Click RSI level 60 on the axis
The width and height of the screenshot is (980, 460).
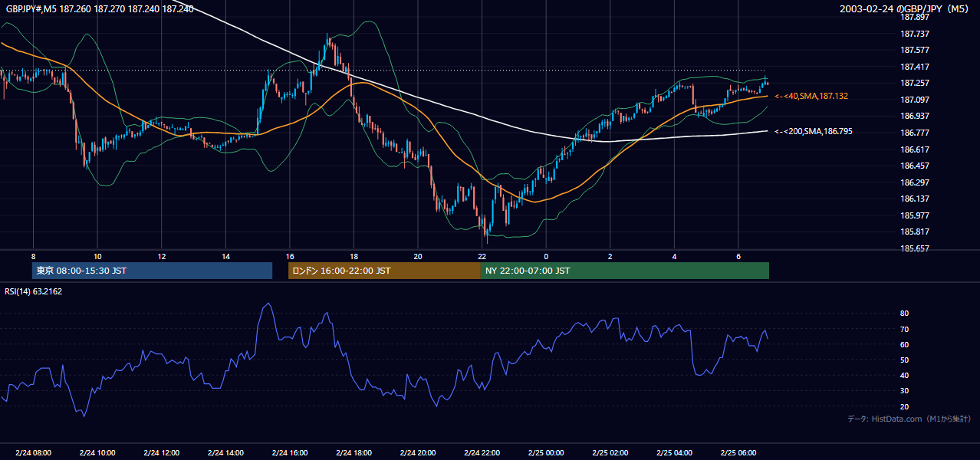(x=904, y=344)
